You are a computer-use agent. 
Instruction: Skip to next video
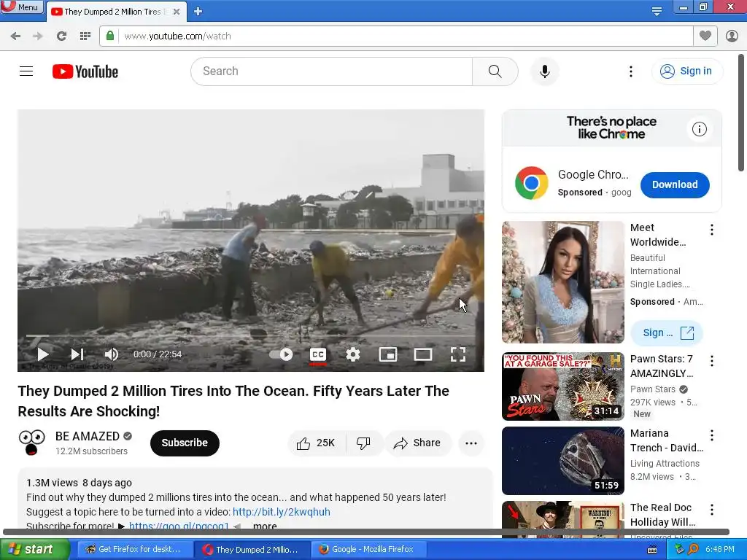(x=77, y=354)
